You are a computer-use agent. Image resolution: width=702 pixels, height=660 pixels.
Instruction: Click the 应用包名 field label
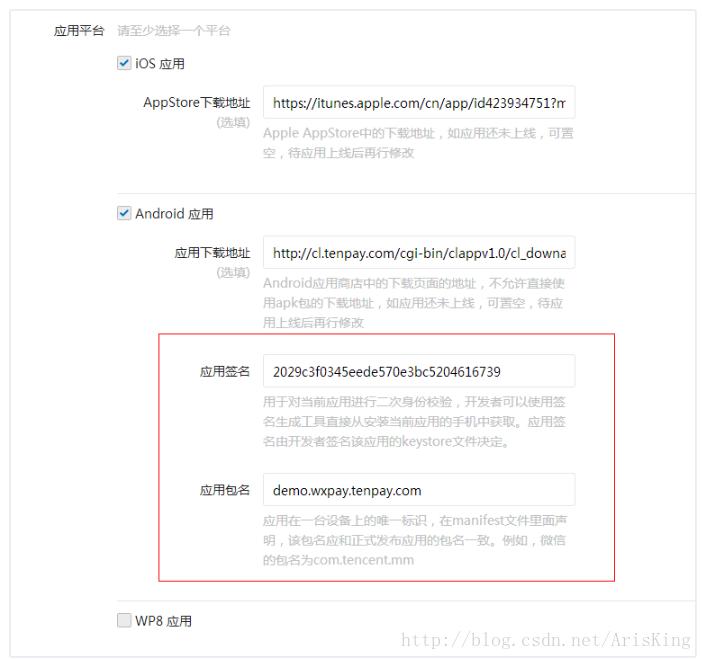(225, 490)
